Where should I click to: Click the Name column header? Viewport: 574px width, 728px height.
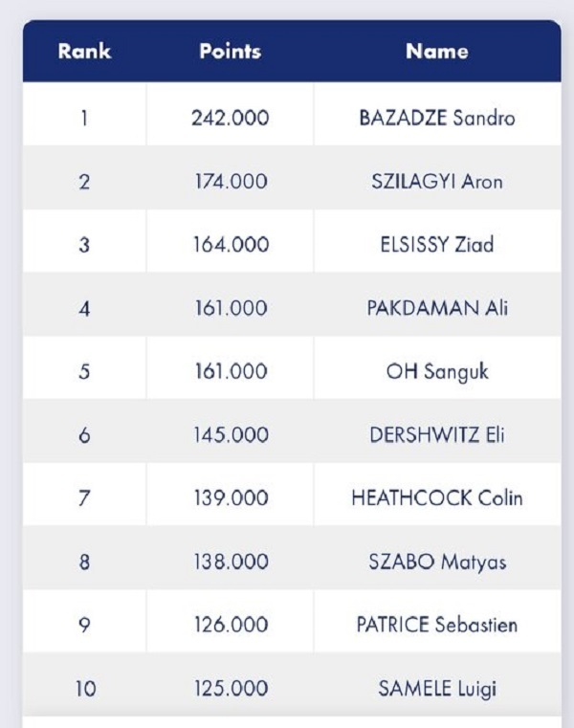436,52
